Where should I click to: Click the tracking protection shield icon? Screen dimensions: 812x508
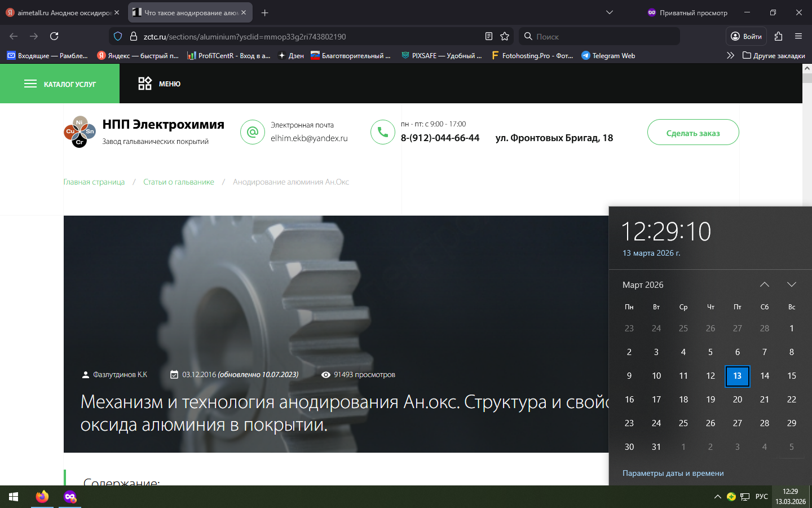pyautogui.click(x=118, y=36)
